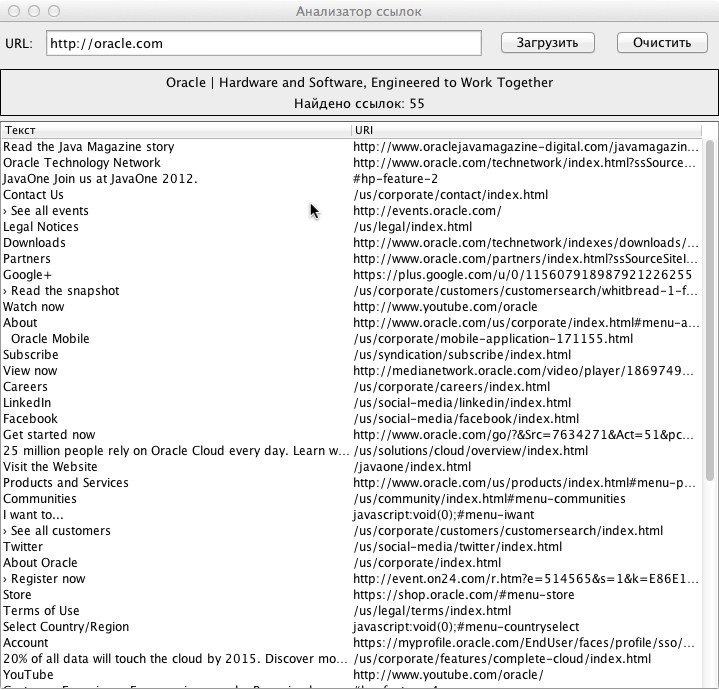Select the 'Subscribe' row

352,355
